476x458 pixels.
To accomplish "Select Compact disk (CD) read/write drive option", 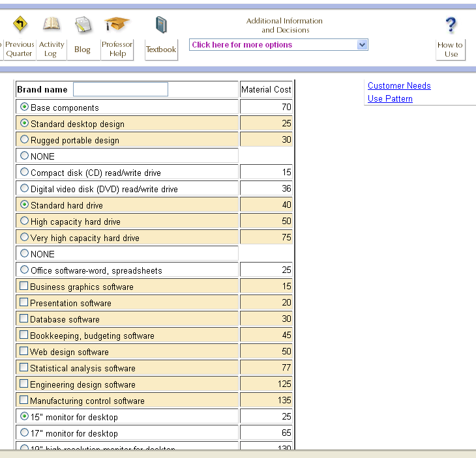I will tap(24, 172).
